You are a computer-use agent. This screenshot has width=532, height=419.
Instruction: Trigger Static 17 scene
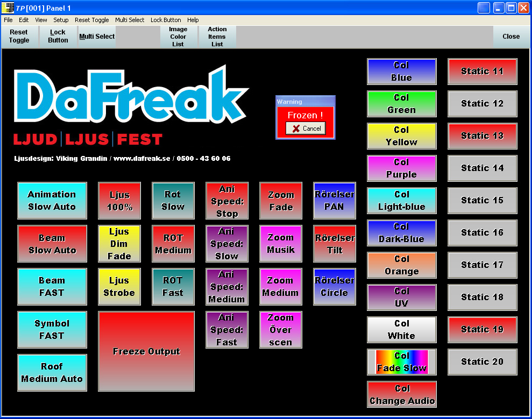(x=483, y=265)
